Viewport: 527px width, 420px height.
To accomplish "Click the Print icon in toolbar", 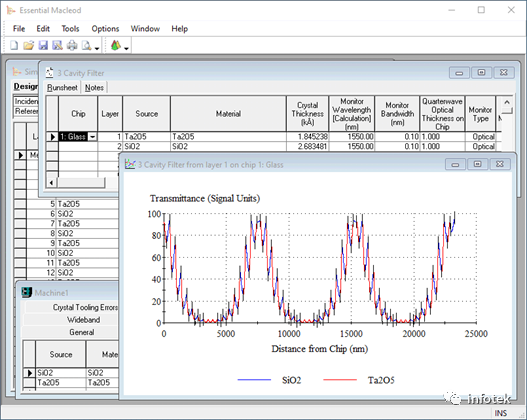I will [x=72, y=45].
